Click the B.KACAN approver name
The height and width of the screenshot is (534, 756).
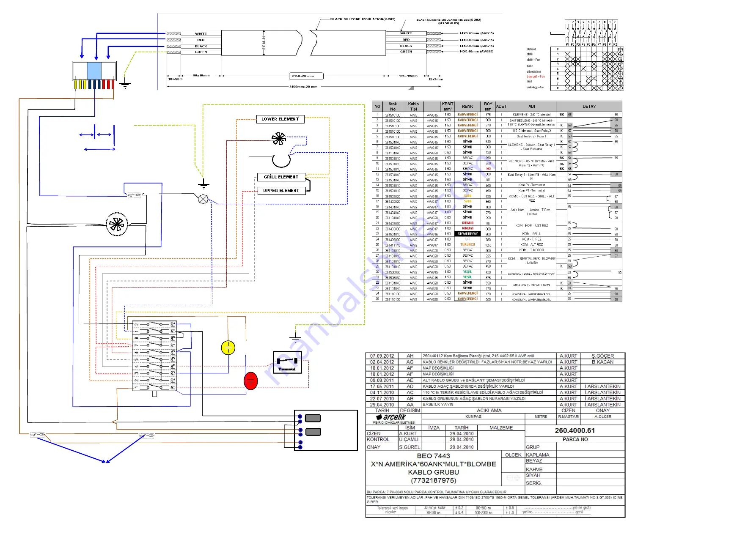(602, 362)
